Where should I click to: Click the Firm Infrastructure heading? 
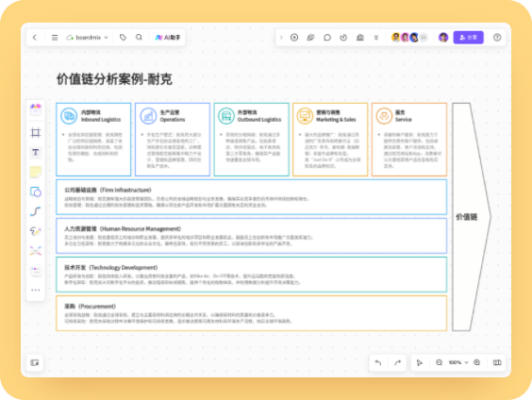click(x=108, y=190)
